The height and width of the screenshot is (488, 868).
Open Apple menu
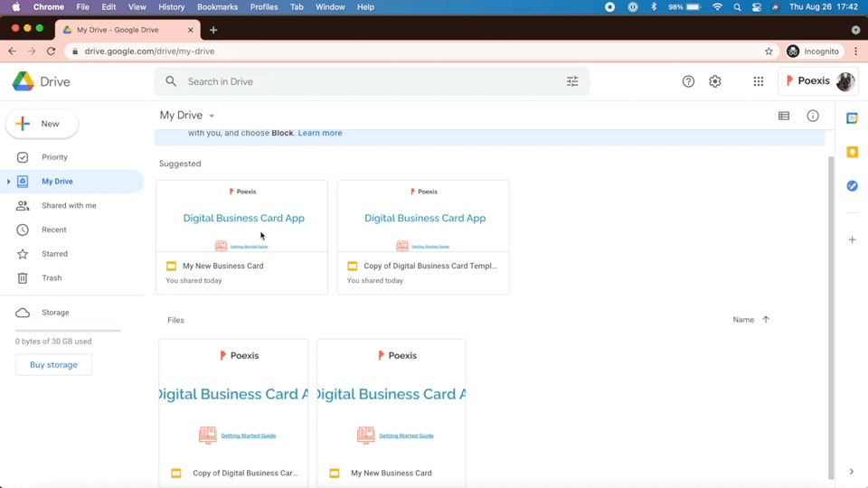pyautogui.click(x=16, y=7)
